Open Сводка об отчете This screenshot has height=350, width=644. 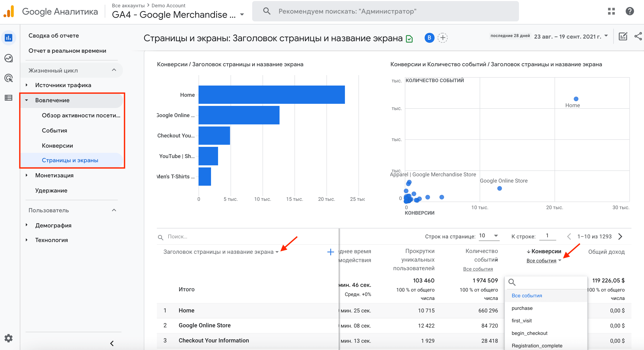pos(54,36)
